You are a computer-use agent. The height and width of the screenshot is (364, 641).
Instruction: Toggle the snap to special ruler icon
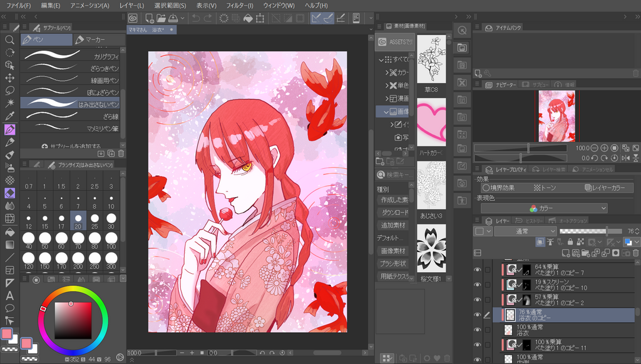pyautogui.click(x=328, y=18)
